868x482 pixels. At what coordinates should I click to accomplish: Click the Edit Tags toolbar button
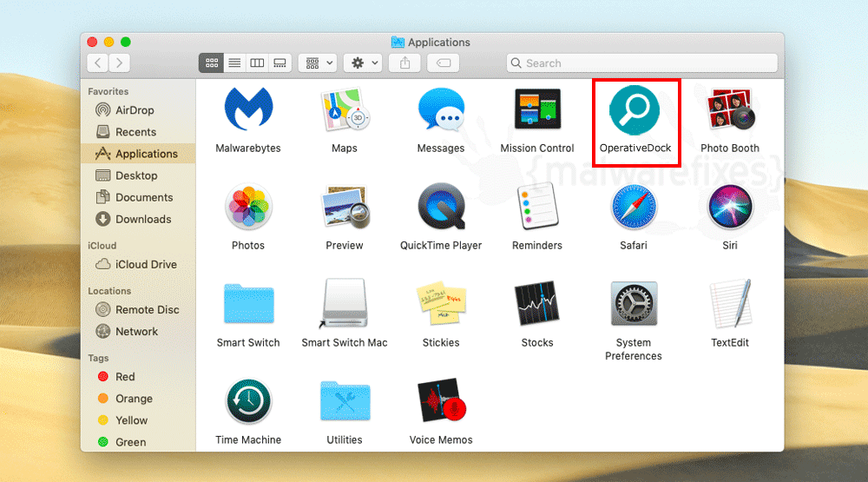pos(443,63)
